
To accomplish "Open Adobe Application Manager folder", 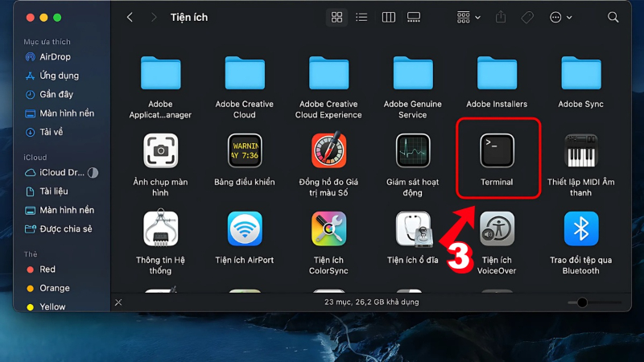I will 160,73.
